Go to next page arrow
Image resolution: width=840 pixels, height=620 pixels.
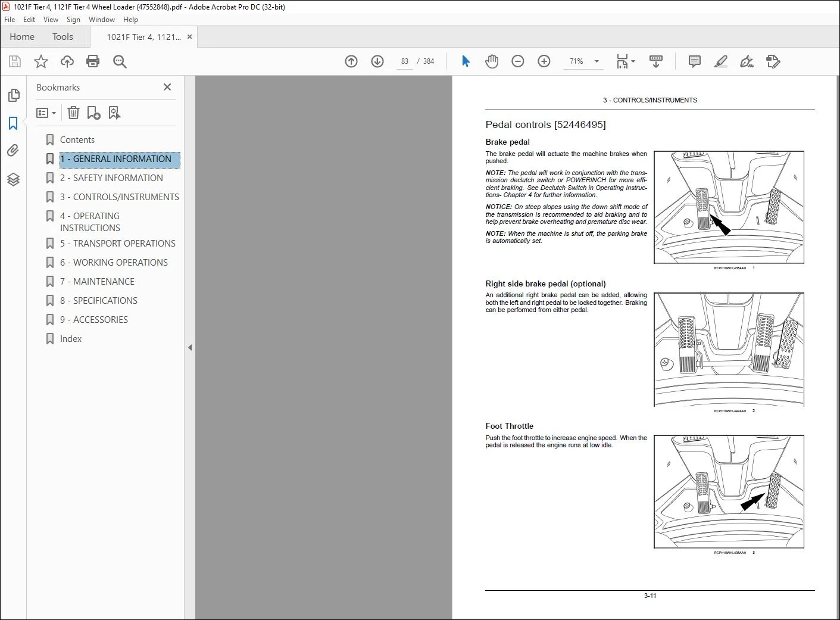click(x=377, y=61)
